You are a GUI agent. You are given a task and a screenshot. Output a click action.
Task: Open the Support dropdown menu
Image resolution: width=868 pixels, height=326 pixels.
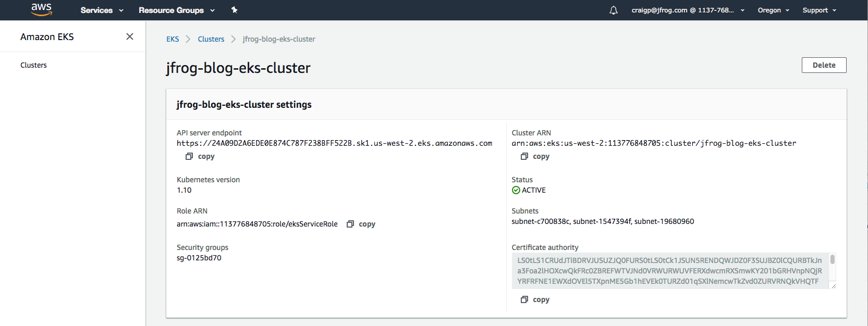point(820,10)
